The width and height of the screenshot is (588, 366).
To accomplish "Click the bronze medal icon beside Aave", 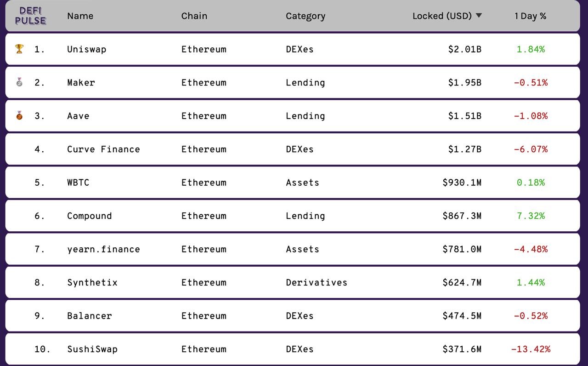I will click(x=19, y=115).
